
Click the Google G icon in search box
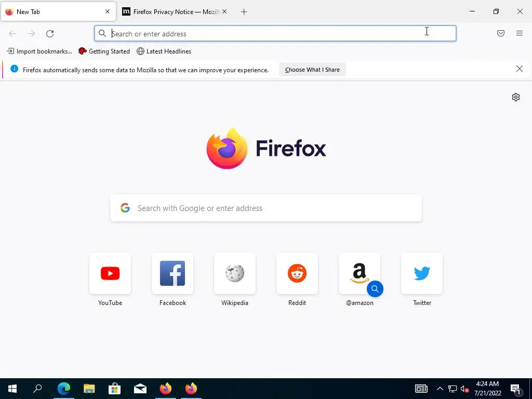(125, 208)
